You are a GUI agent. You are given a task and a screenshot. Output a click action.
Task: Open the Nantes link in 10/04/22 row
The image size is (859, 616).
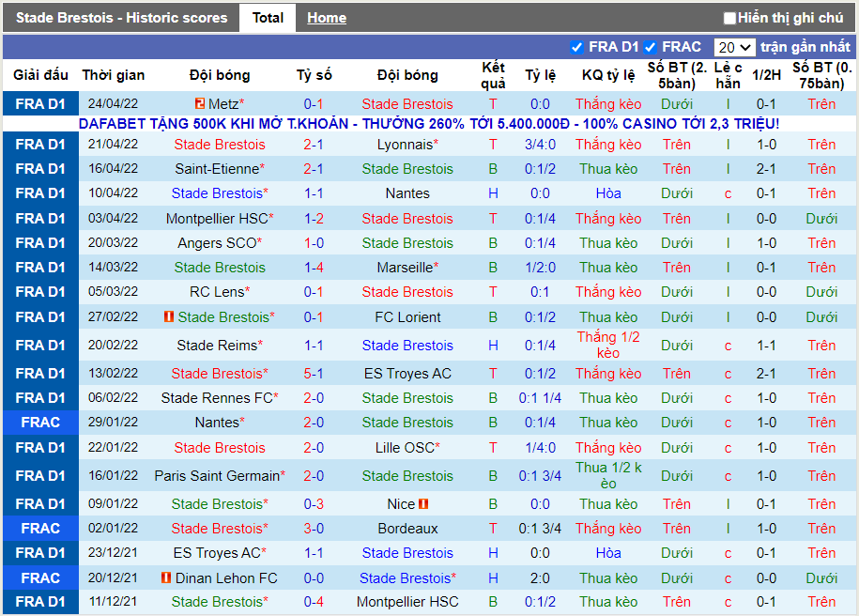(407, 193)
